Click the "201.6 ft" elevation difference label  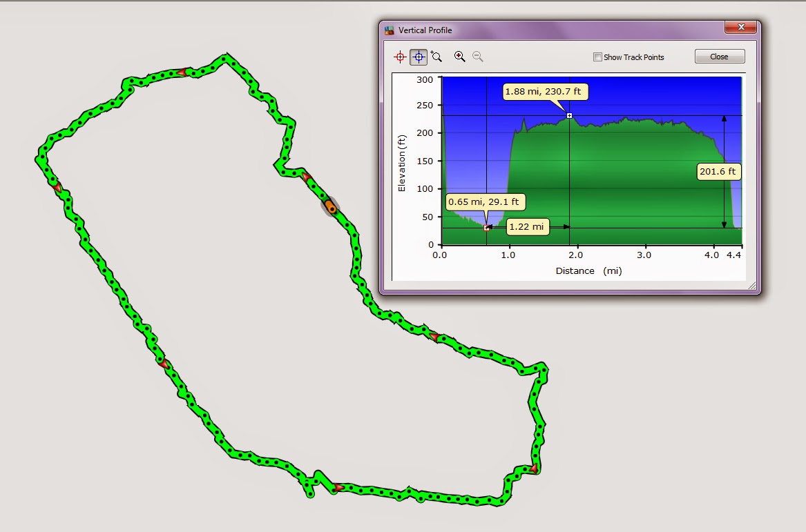[718, 172]
